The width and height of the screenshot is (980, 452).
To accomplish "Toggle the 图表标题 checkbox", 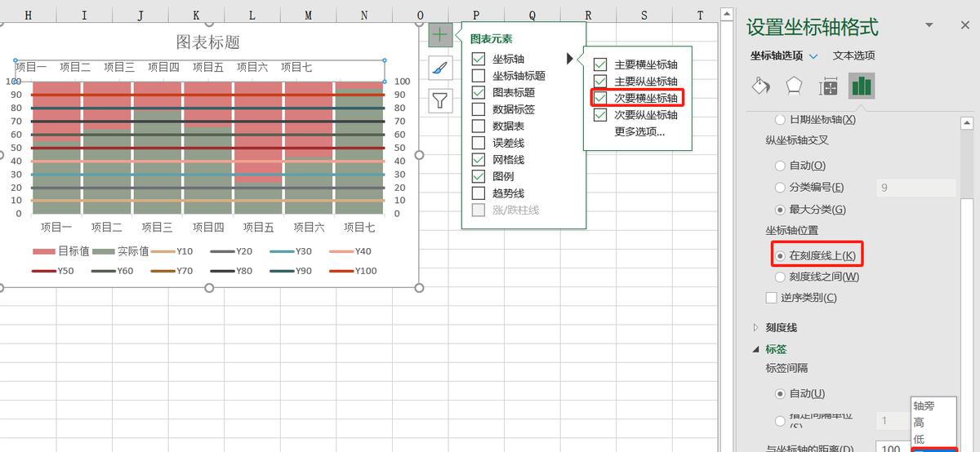I will pos(479,92).
